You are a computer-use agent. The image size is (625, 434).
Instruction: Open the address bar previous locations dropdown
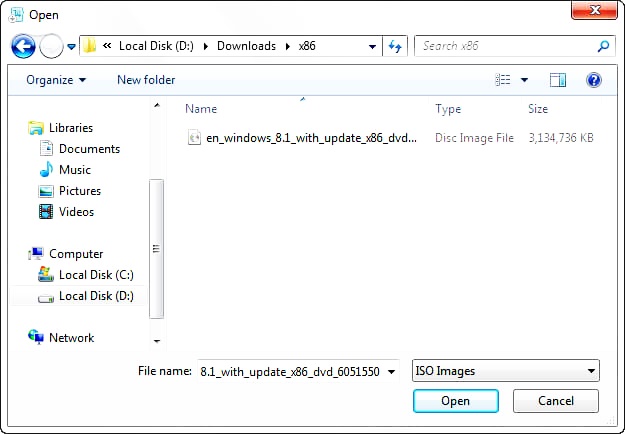pos(372,47)
